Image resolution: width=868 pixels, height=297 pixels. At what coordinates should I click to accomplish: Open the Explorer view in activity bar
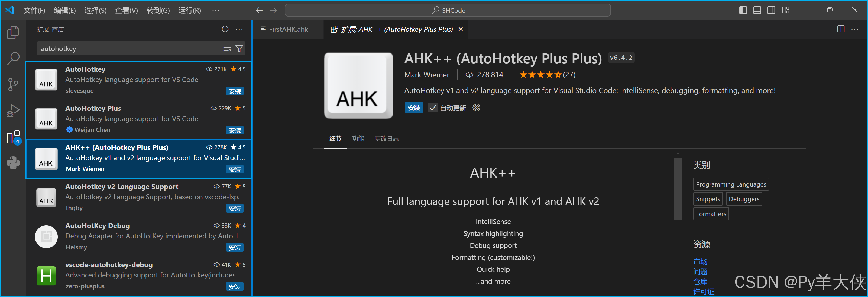click(x=13, y=32)
